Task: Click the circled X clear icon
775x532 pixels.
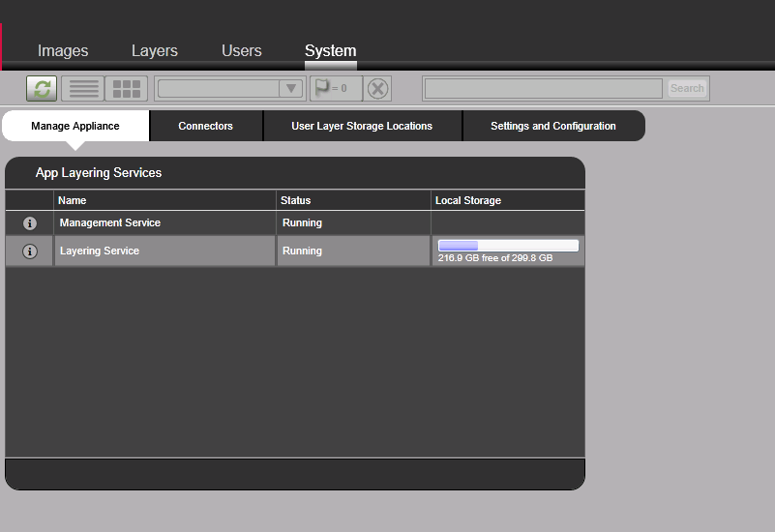Action: point(377,89)
